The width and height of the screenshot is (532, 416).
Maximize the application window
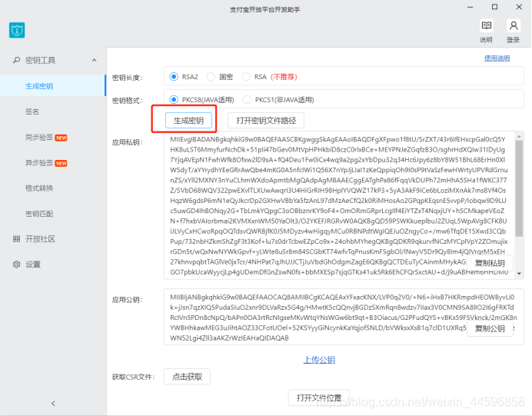[x=494, y=7]
